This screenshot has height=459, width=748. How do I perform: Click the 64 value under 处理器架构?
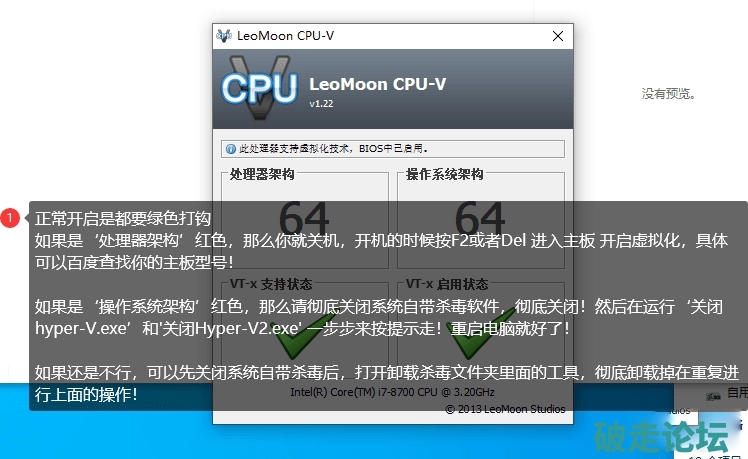pos(304,219)
